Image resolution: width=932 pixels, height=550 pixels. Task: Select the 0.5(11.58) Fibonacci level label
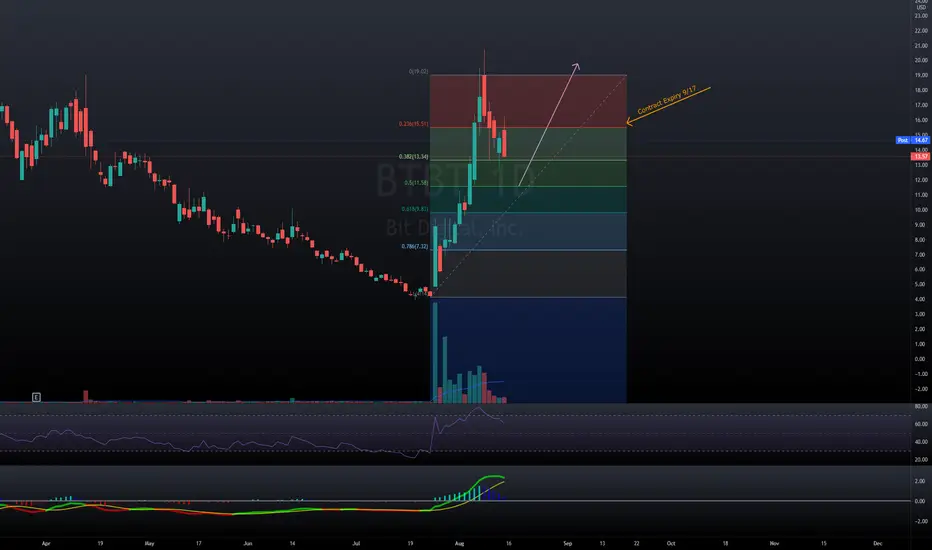click(x=416, y=183)
